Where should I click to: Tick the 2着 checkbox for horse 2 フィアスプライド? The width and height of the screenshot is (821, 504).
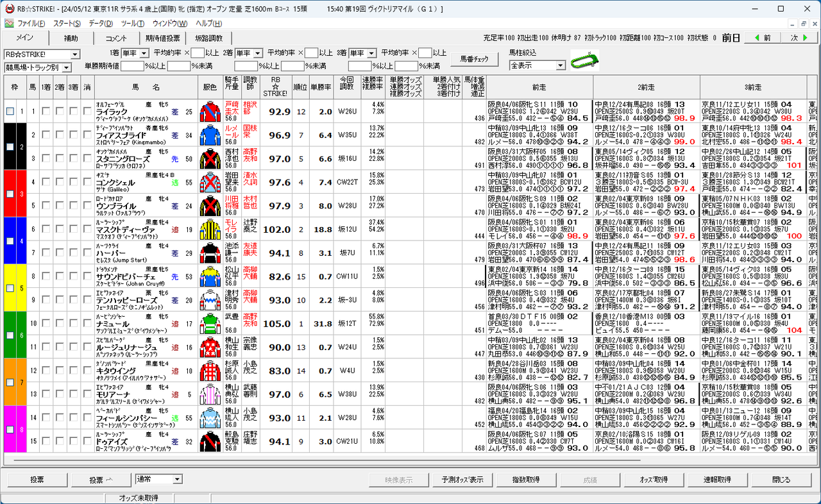tap(60, 135)
